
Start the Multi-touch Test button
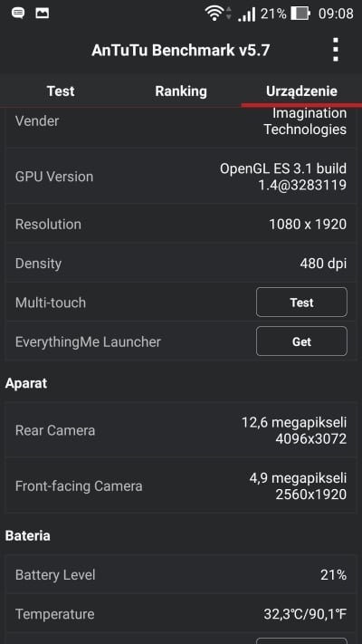[x=301, y=303]
